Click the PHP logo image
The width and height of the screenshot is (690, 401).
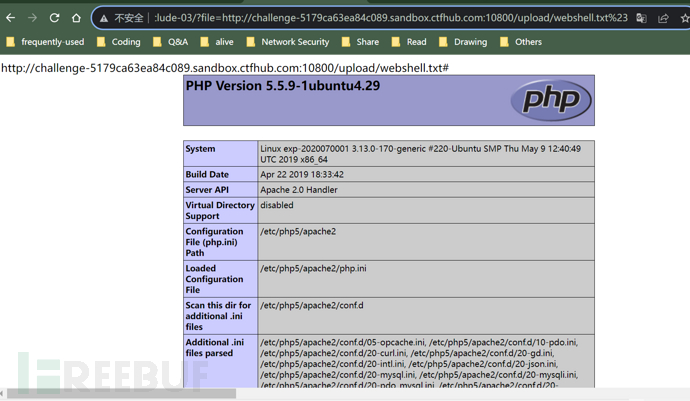click(550, 100)
